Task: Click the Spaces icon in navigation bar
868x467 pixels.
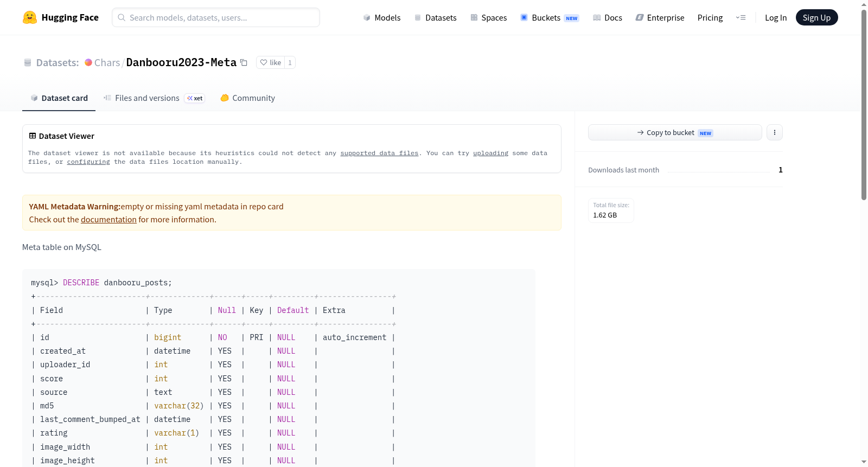Action: pyautogui.click(x=474, y=17)
